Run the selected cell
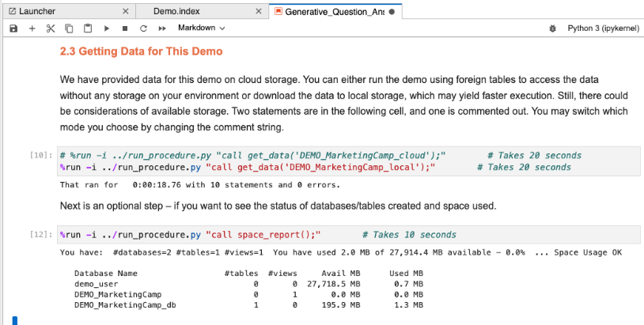The width and height of the screenshot is (644, 325). [106, 28]
